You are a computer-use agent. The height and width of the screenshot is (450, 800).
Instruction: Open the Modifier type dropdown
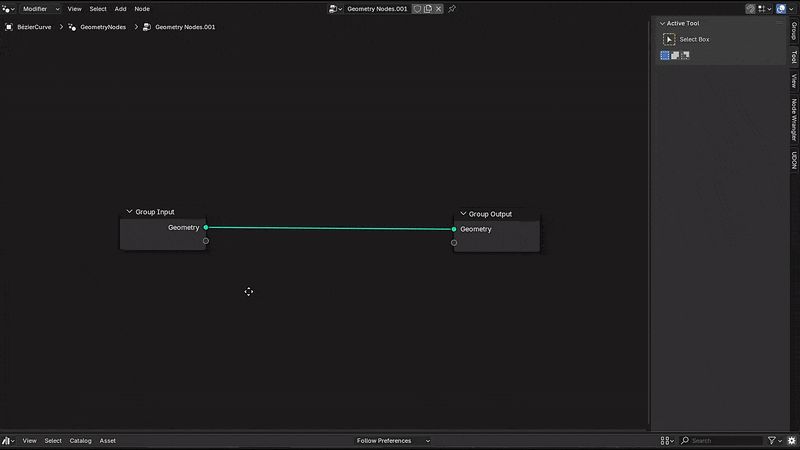coord(41,9)
